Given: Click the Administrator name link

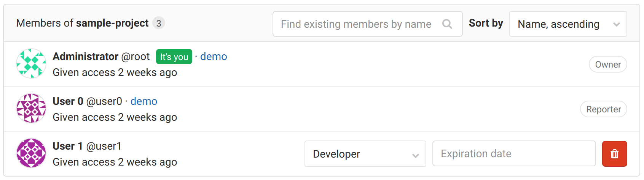Looking at the screenshot, I should pyautogui.click(x=86, y=57).
